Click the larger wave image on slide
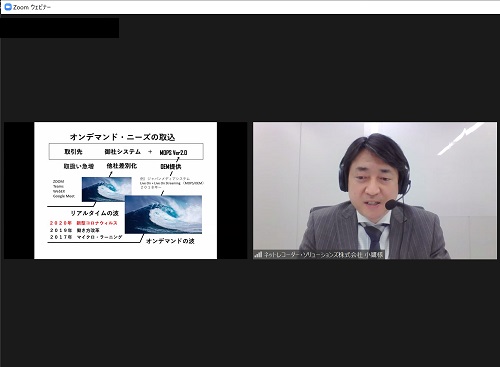Screen dimensions: 500x367 point(163,214)
